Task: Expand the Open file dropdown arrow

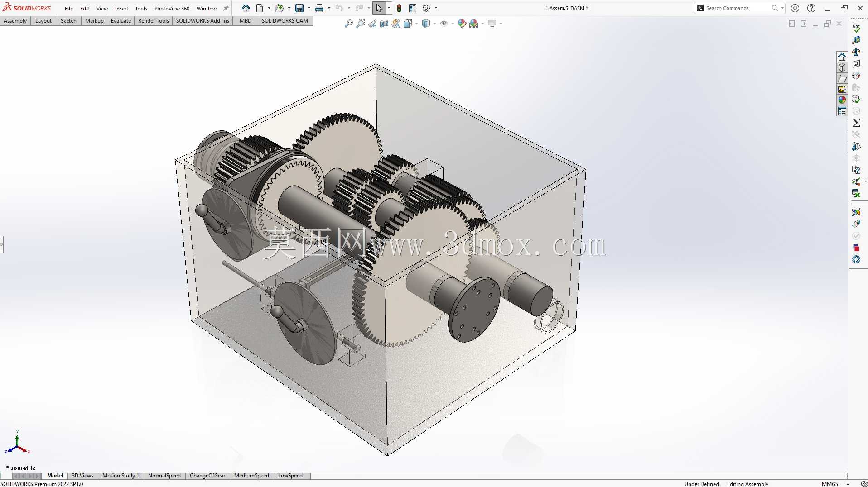Action: pyautogui.click(x=289, y=8)
